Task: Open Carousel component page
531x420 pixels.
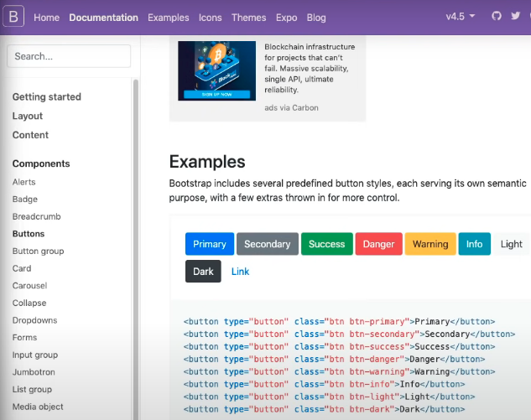Action: pos(30,286)
